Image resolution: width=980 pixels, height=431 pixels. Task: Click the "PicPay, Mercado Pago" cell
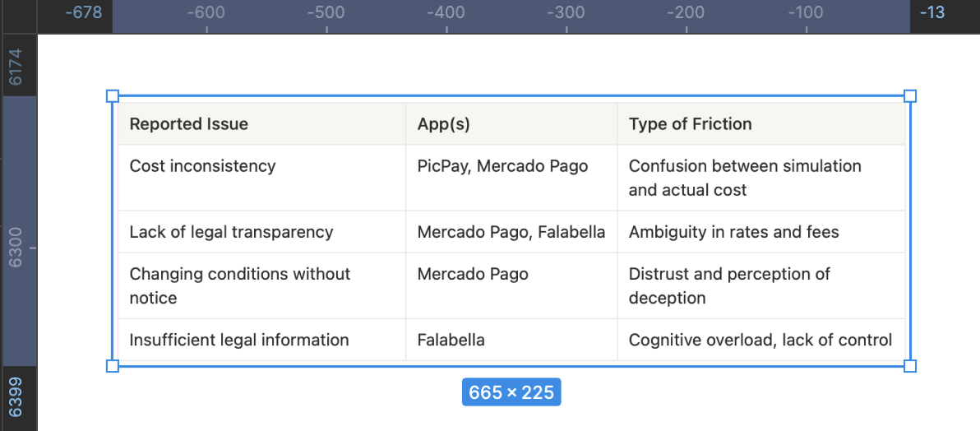(x=502, y=166)
